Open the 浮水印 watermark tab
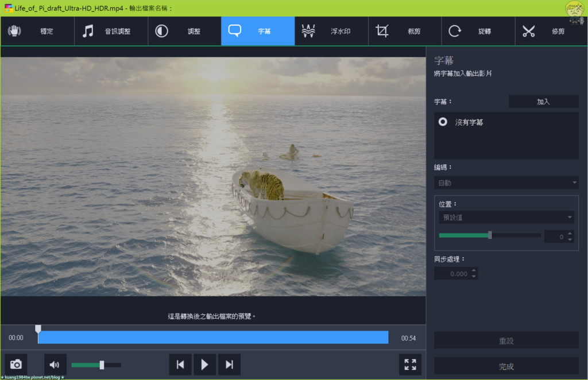 [331, 31]
